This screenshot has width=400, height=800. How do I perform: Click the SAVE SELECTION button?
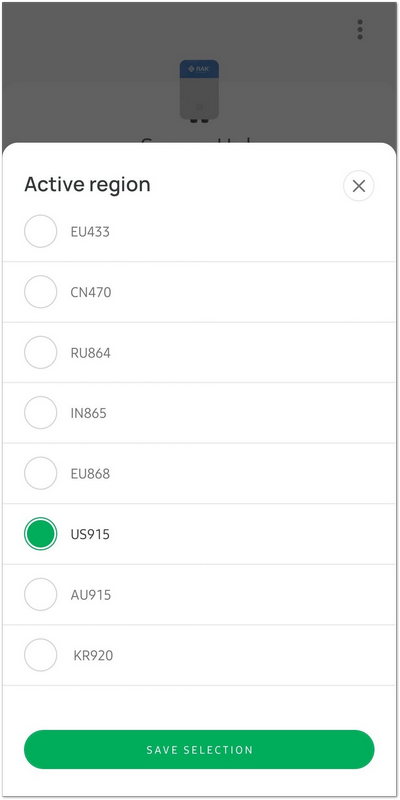(199, 749)
